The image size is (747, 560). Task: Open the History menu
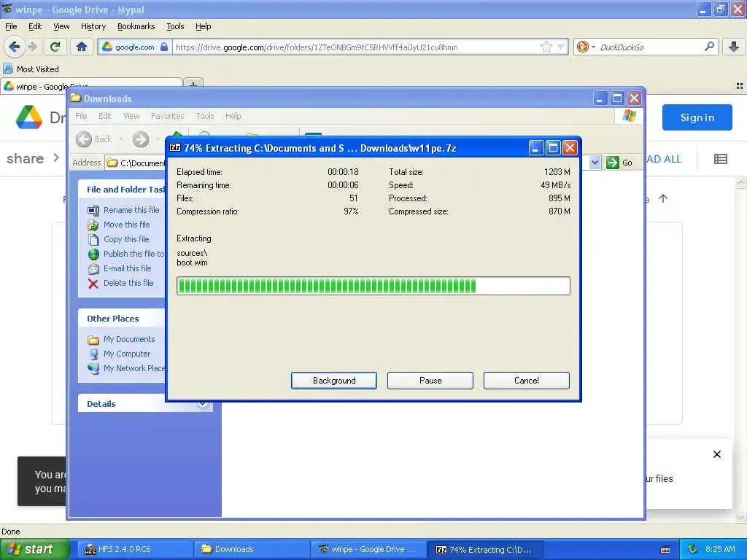(x=93, y=26)
